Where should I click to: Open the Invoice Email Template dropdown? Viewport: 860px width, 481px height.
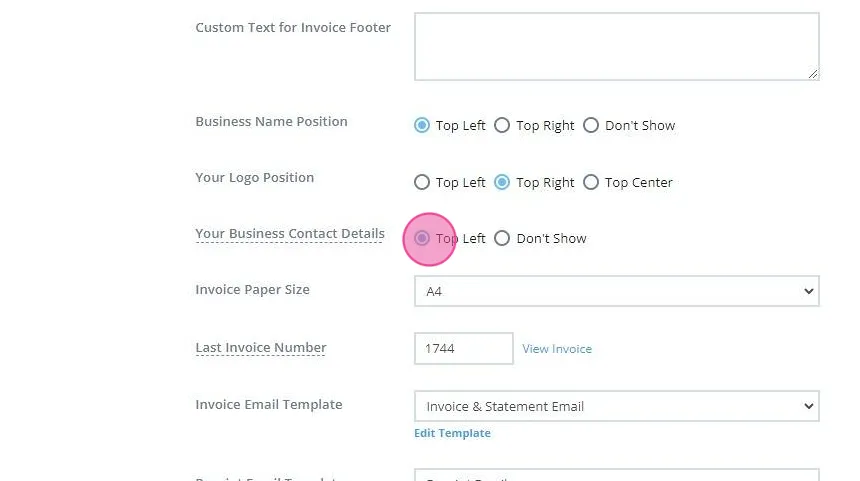pyautogui.click(x=616, y=406)
